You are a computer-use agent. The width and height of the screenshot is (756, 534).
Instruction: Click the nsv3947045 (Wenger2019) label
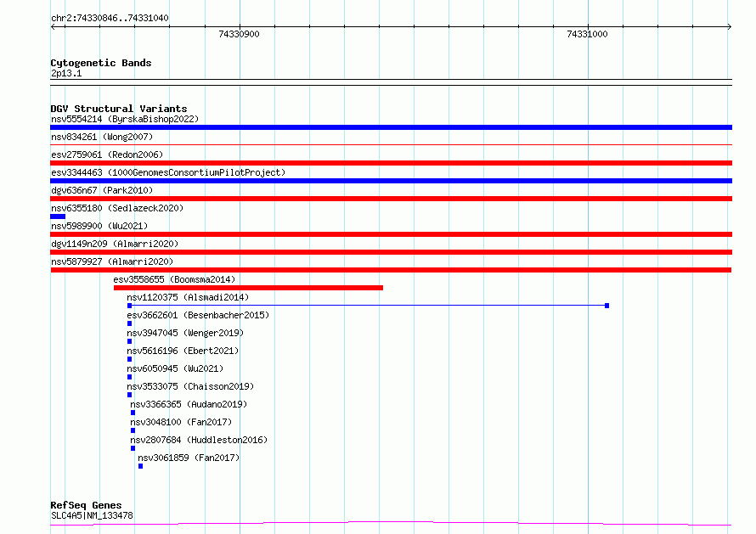coord(185,333)
